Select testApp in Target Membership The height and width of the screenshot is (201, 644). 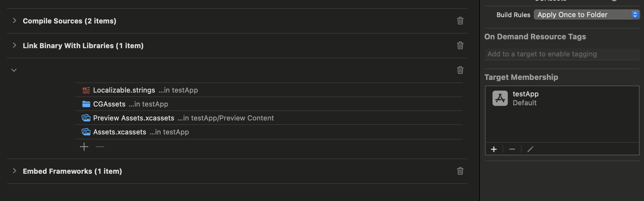coord(525,98)
